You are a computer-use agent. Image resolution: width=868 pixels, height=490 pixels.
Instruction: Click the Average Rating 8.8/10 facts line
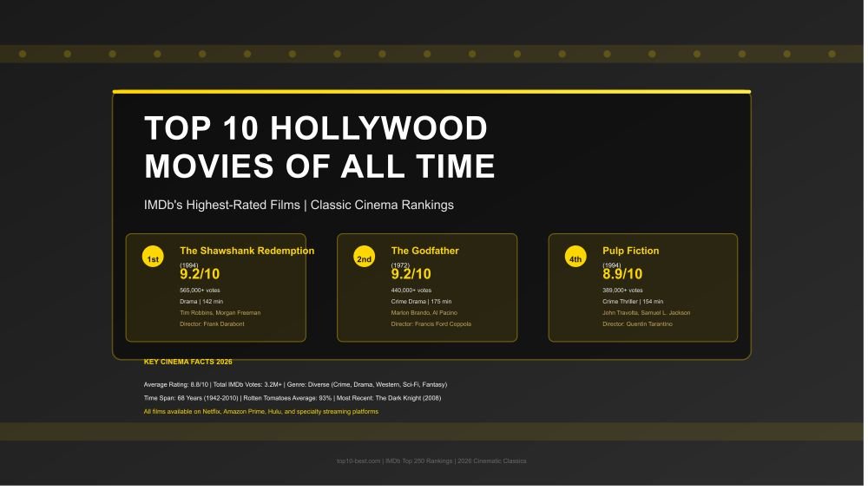[297, 386]
